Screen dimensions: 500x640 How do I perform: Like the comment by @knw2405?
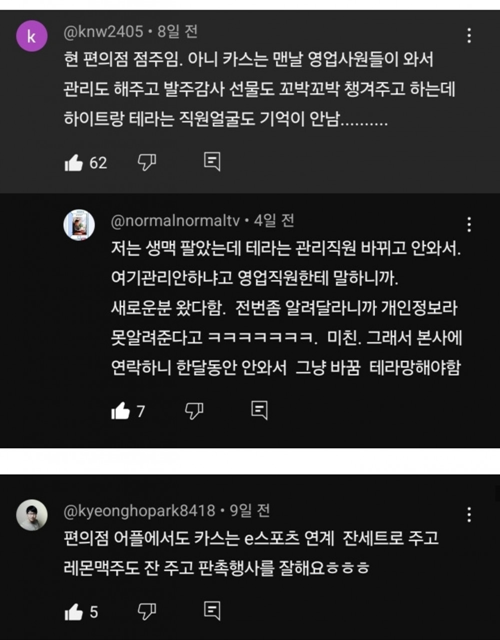73,162
